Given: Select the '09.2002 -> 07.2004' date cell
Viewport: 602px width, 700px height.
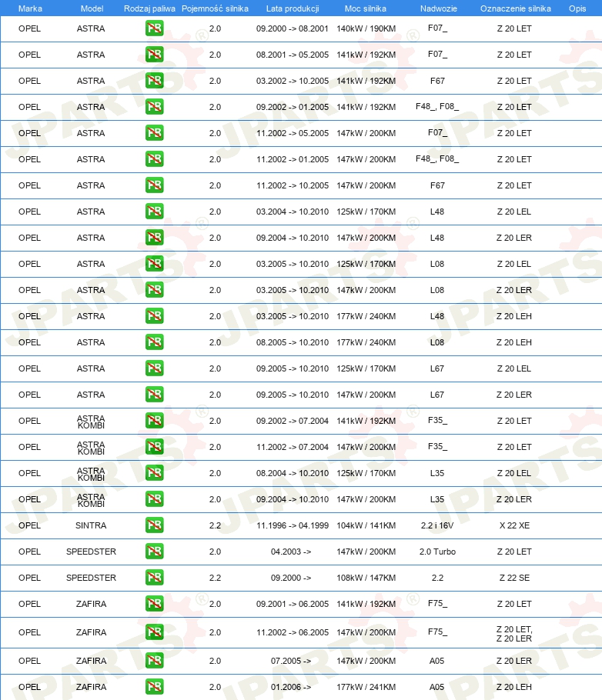Looking at the screenshot, I should click(x=293, y=421).
